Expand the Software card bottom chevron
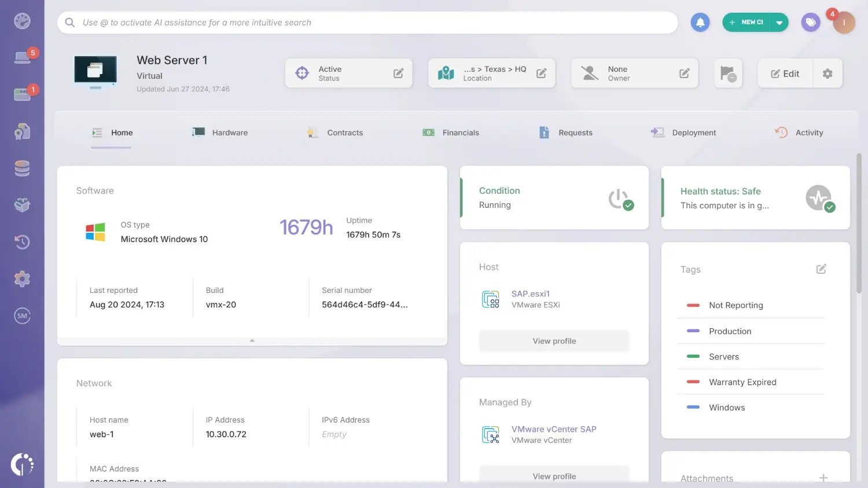 (252, 340)
